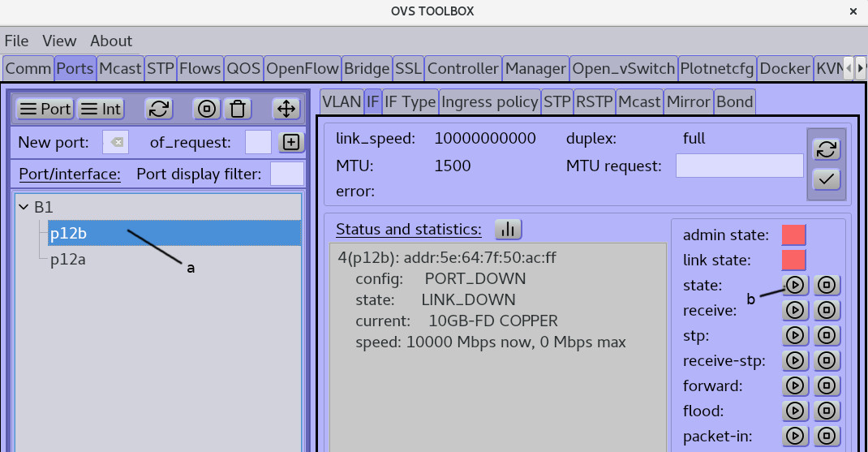Switch to the Flows tab
This screenshot has width=868, height=452.
coord(200,69)
